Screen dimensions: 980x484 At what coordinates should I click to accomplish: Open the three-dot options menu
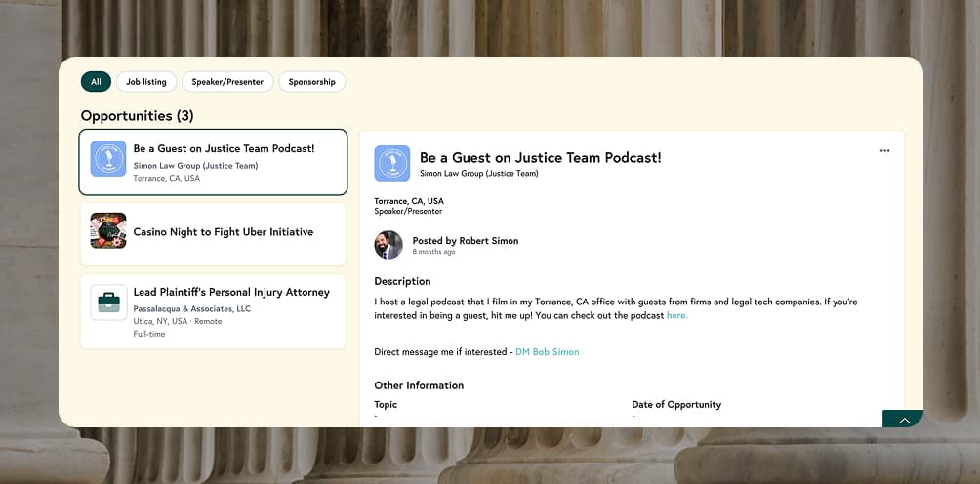884,150
